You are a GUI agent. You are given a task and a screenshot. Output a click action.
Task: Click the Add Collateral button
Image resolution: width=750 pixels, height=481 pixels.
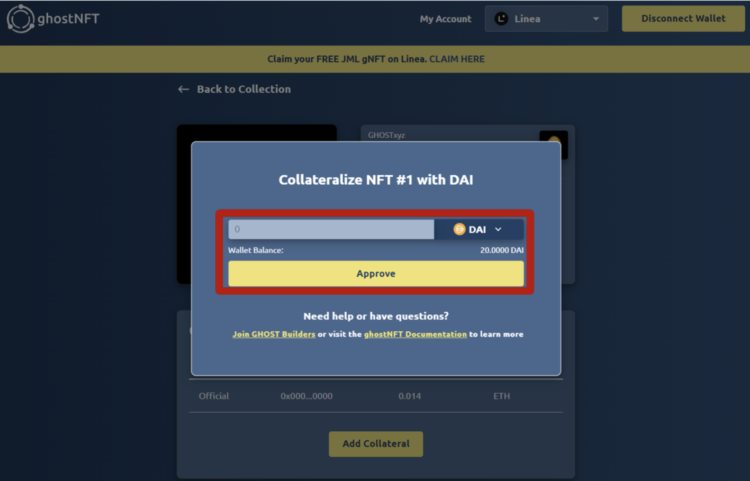(375, 444)
